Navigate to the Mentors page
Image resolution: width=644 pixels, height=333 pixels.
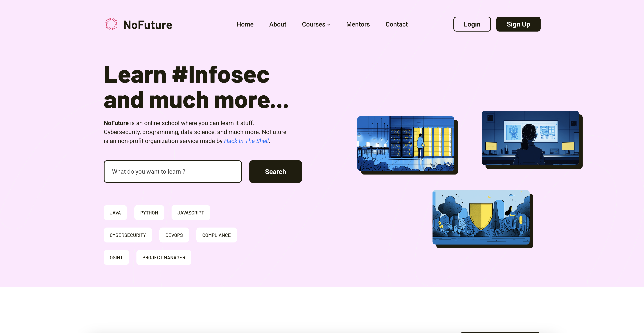358,24
